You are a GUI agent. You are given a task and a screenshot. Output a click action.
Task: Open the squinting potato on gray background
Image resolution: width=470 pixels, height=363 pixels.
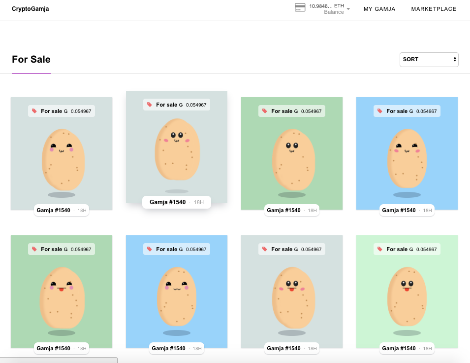point(63,160)
